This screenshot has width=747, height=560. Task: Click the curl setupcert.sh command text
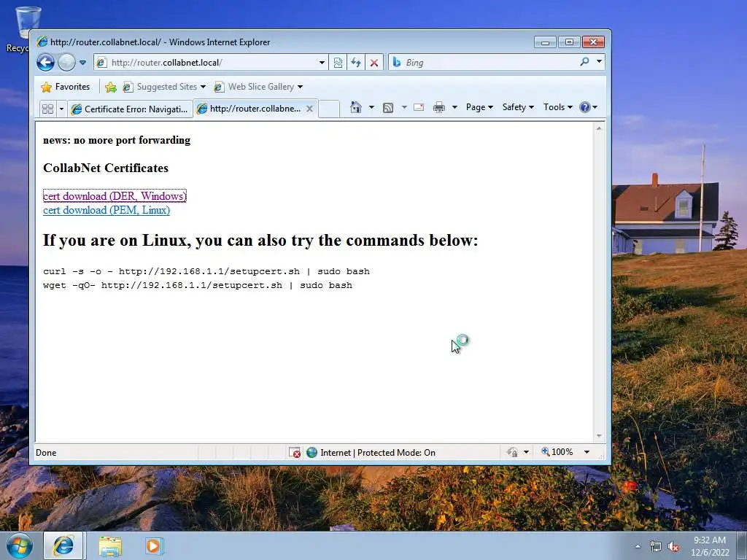pos(206,271)
